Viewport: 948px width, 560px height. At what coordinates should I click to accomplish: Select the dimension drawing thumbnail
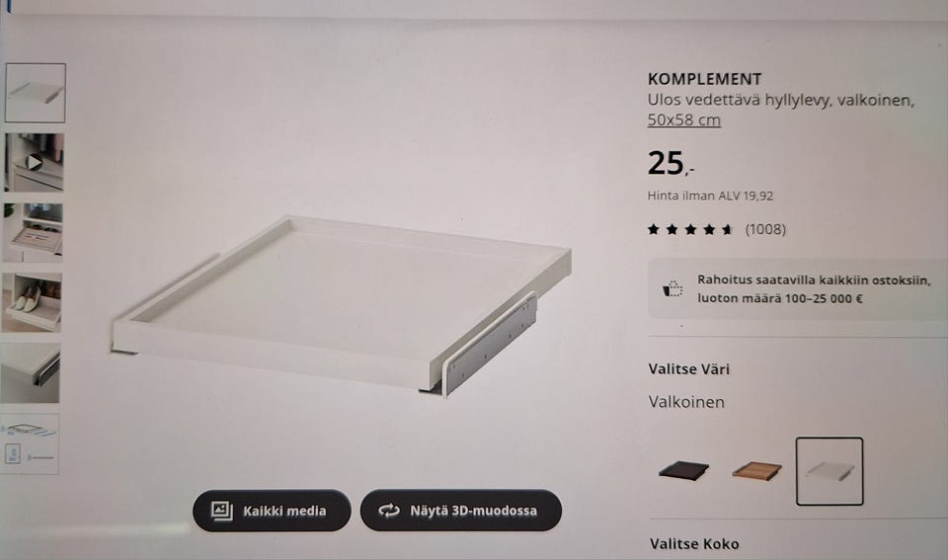point(30,444)
